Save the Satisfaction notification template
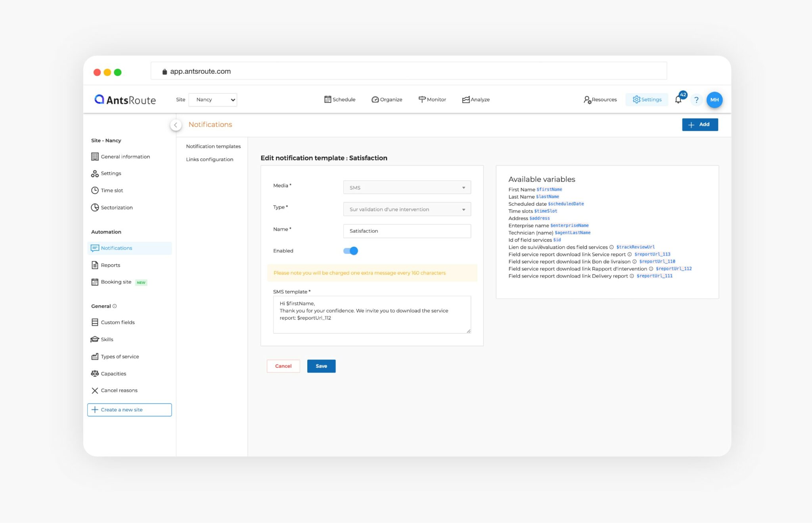 (321, 366)
